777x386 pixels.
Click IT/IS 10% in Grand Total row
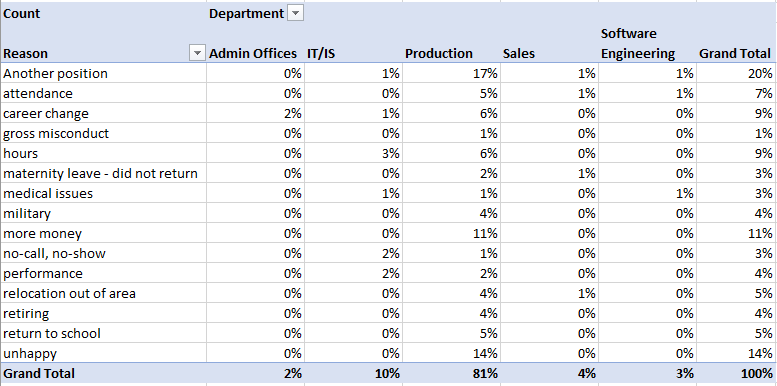(x=353, y=373)
